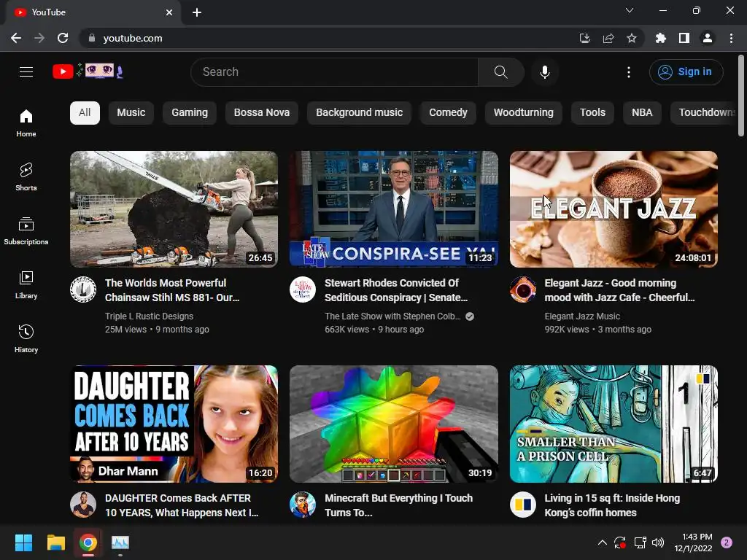The image size is (747, 560).
Task: Play the chainsaw video thumbnail
Action: pyautogui.click(x=174, y=209)
